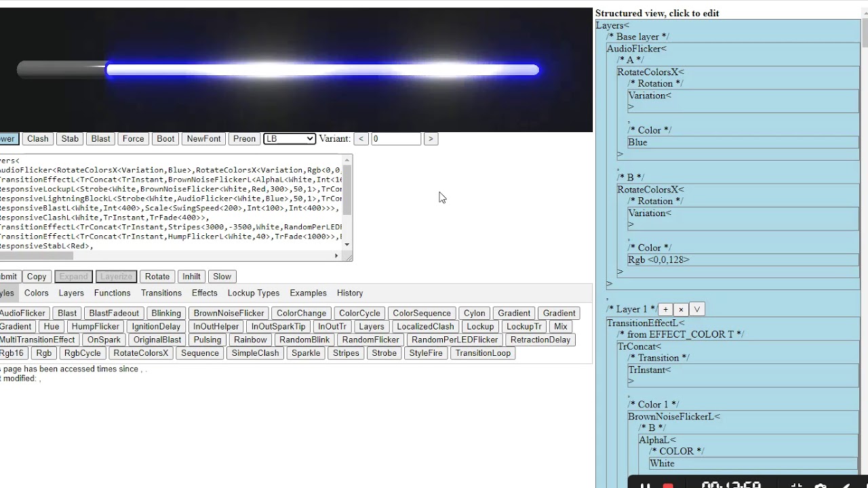This screenshot has width=868, height=488.
Task: Switch to the Colors tab
Action: 37,293
